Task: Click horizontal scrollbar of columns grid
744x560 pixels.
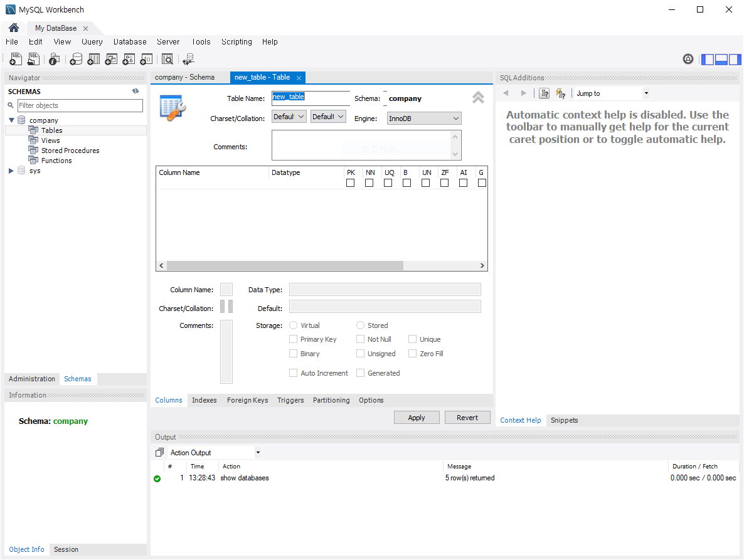Action: (285, 265)
